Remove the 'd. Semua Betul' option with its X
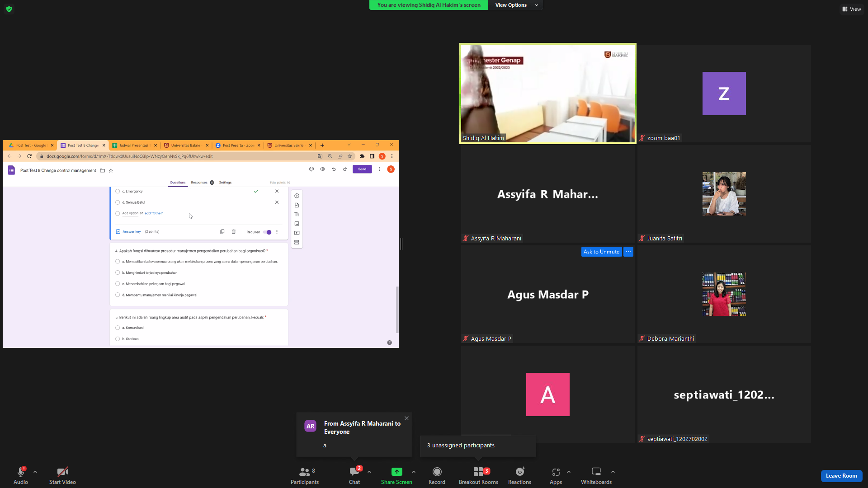This screenshot has width=868, height=488. (x=277, y=202)
